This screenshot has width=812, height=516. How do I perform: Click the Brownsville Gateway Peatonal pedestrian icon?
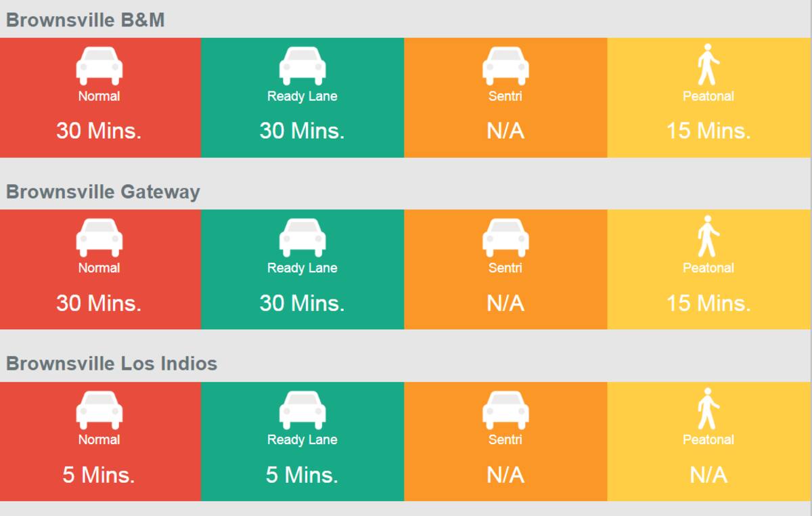tap(708, 237)
